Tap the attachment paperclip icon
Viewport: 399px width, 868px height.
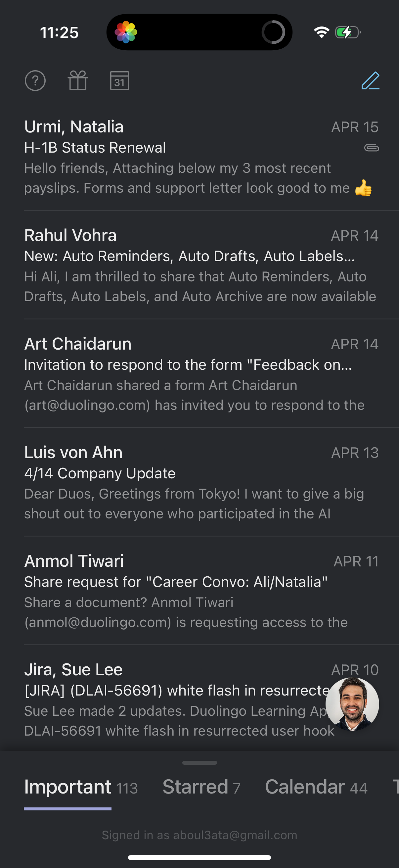[x=372, y=148]
